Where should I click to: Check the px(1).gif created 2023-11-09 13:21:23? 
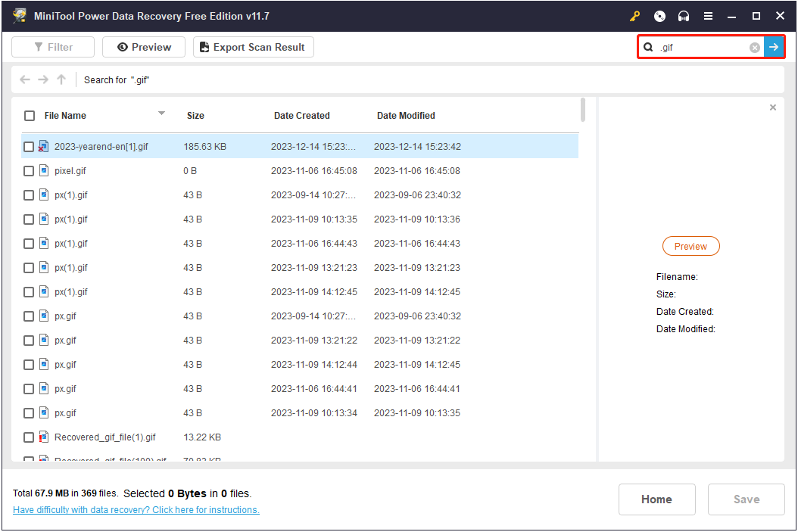click(29, 268)
